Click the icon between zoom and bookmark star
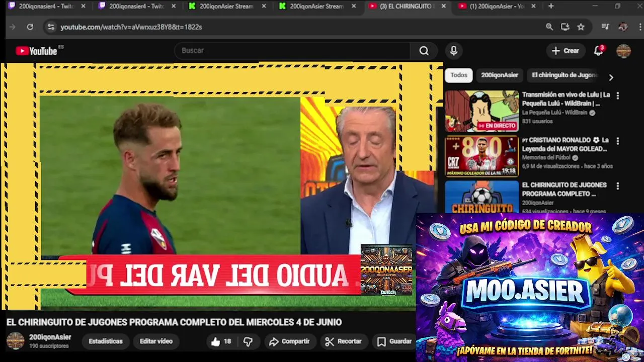The width and height of the screenshot is (644, 362). coord(565,27)
